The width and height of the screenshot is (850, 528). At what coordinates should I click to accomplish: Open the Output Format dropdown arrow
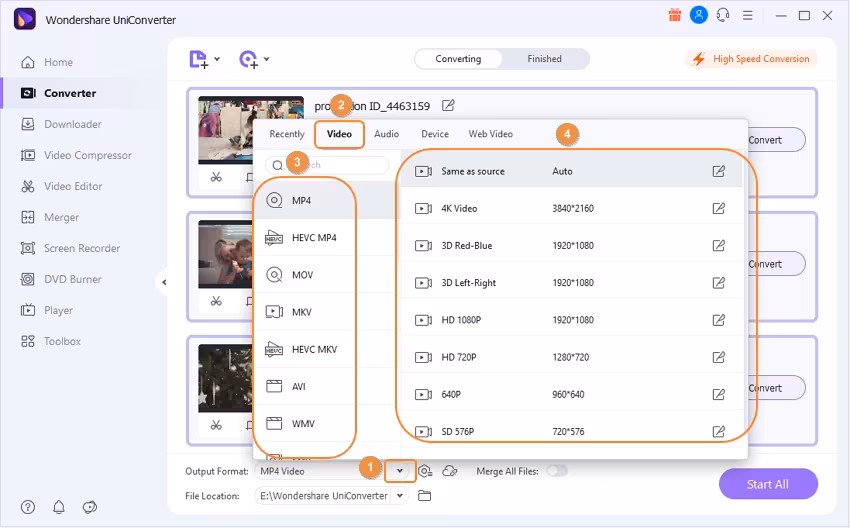[x=400, y=471]
